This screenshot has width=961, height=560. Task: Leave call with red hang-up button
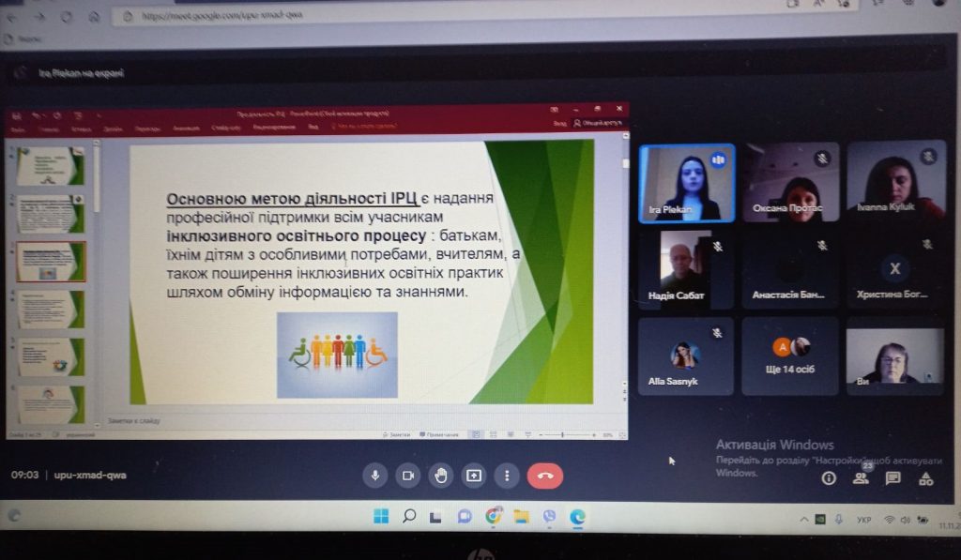(x=545, y=476)
